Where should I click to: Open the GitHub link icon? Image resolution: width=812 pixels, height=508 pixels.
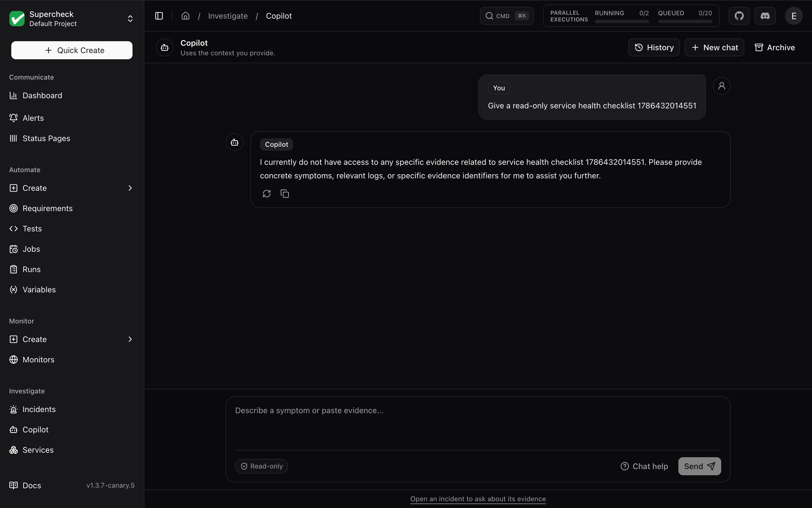point(739,16)
